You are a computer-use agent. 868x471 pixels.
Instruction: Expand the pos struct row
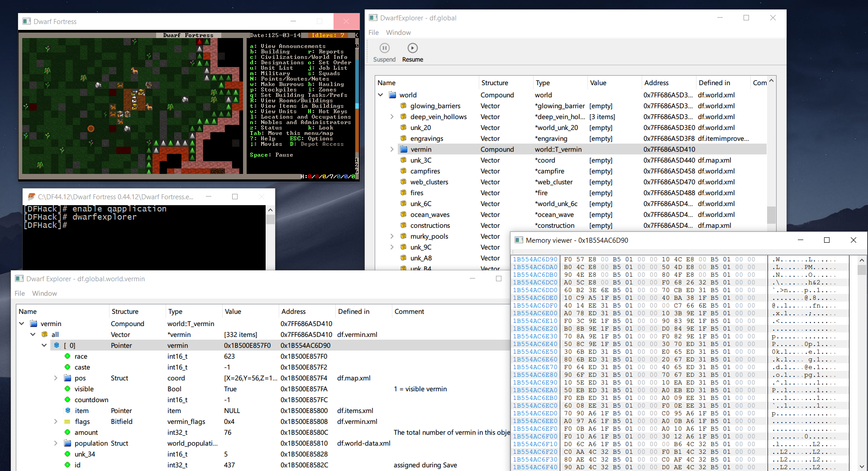[x=56, y=378]
